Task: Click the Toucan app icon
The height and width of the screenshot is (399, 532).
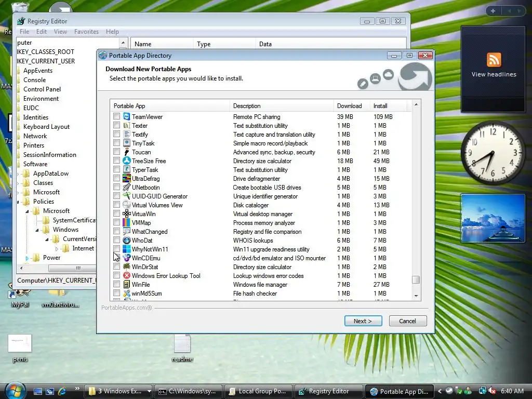Action: click(x=127, y=152)
